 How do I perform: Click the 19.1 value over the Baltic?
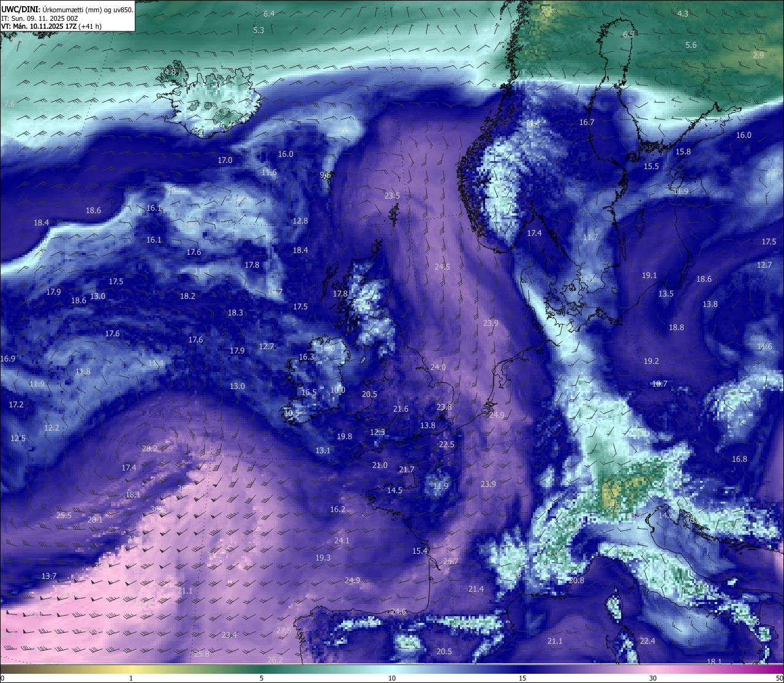pyautogui.click(x=649, y=275)
